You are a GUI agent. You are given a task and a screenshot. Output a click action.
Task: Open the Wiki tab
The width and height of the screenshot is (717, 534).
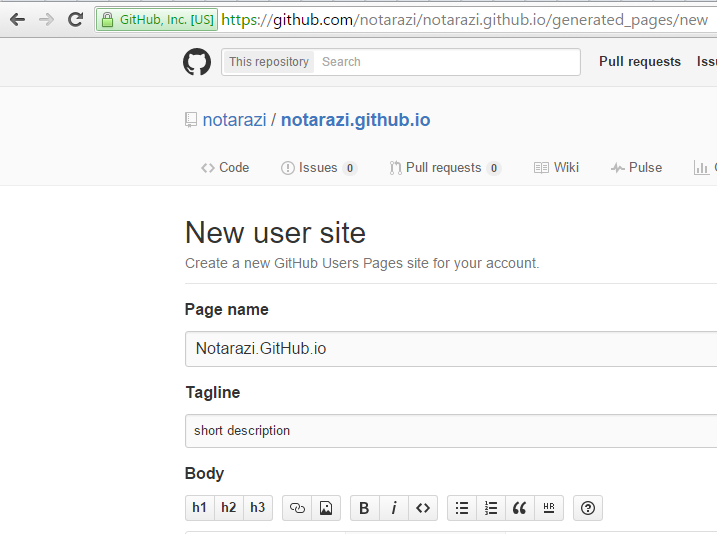click(x=556, y=168)
